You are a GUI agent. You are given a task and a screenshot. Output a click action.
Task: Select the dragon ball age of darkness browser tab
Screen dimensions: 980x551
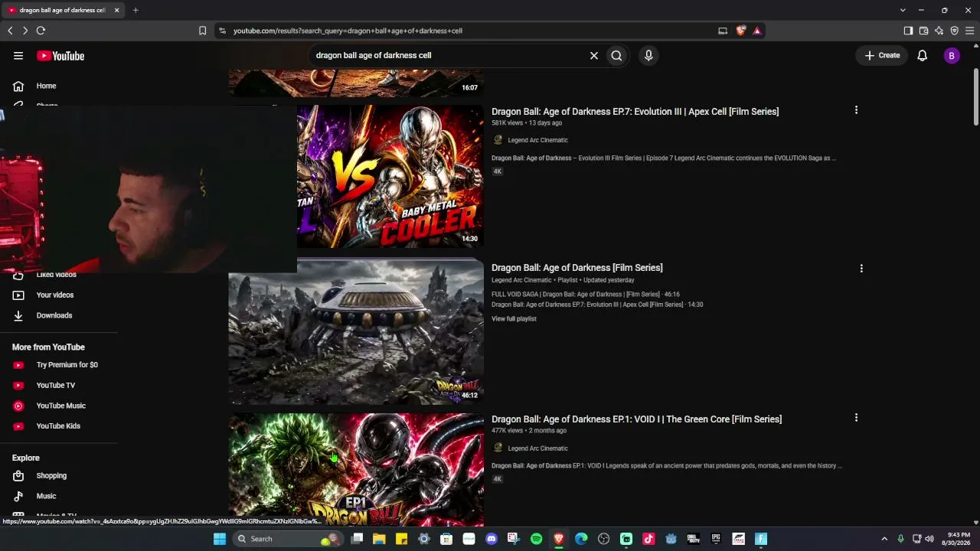63,10
